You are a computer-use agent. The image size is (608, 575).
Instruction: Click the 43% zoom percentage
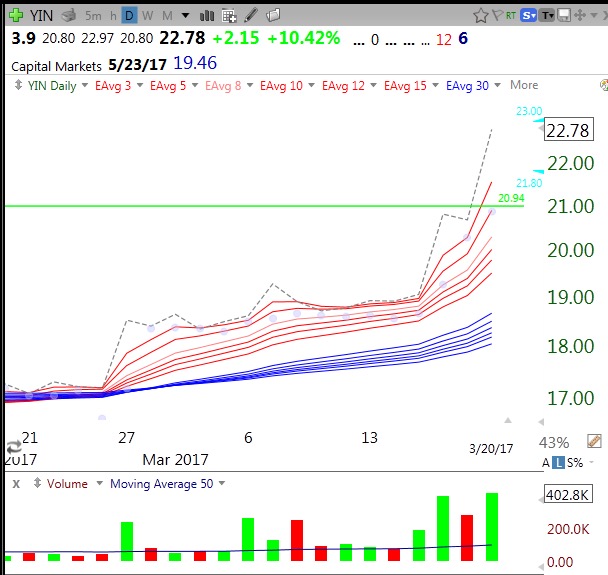(x=554, y=442)
